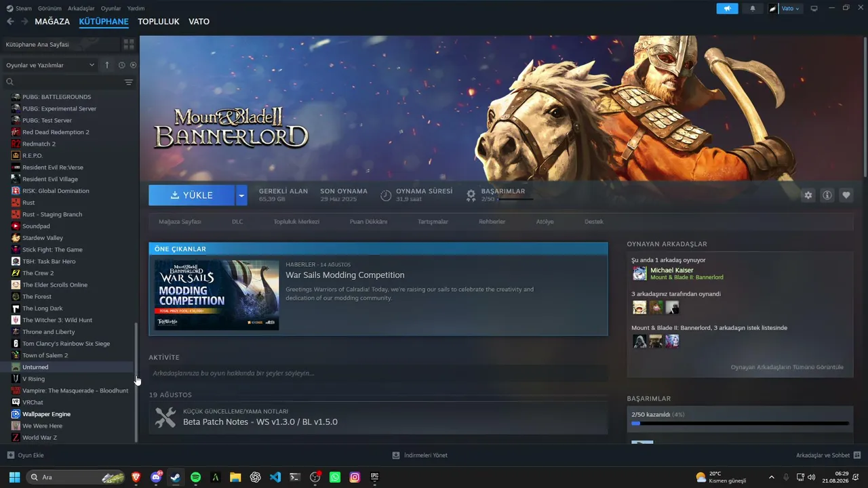This screenshot has width=868, height=488.
Task: Open the Oyunlar menu
Action: pos(111,9)
